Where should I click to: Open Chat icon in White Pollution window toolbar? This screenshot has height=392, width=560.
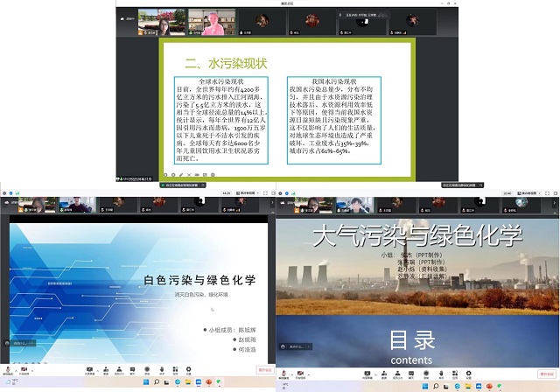point(132,371)
